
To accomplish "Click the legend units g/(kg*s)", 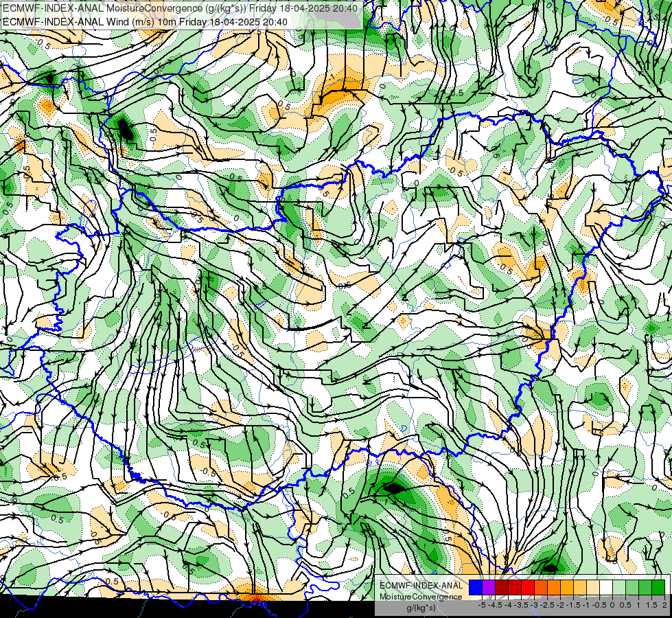I will (421, 608).
